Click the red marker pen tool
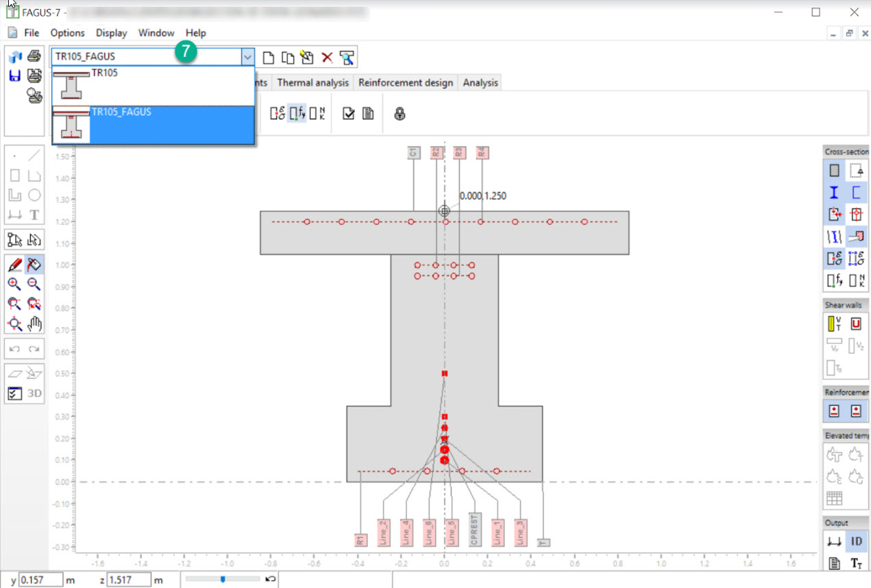This screenshot has width=871, height=588. coord(14,265)
